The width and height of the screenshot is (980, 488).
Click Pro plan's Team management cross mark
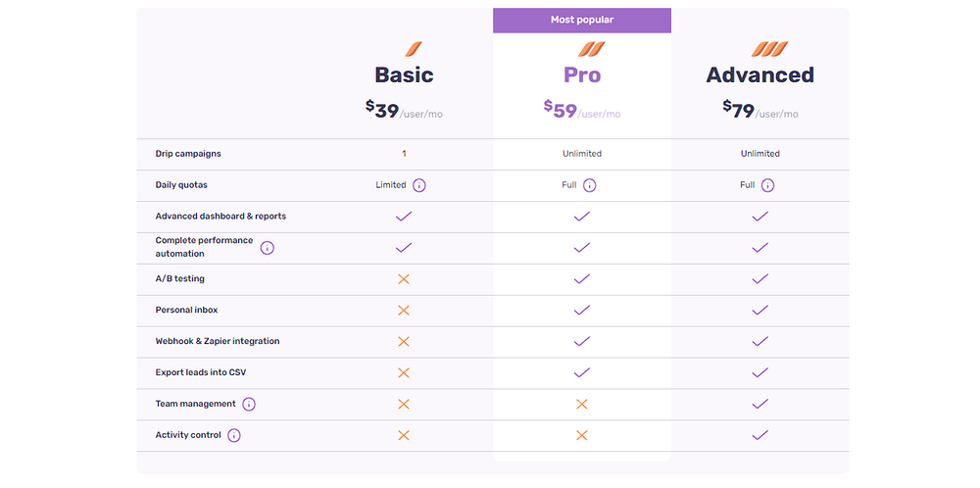point(582,405)
